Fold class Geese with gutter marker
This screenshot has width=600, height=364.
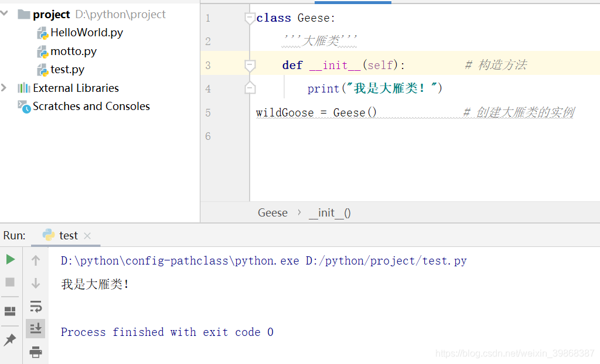click(x=250, y=18)
